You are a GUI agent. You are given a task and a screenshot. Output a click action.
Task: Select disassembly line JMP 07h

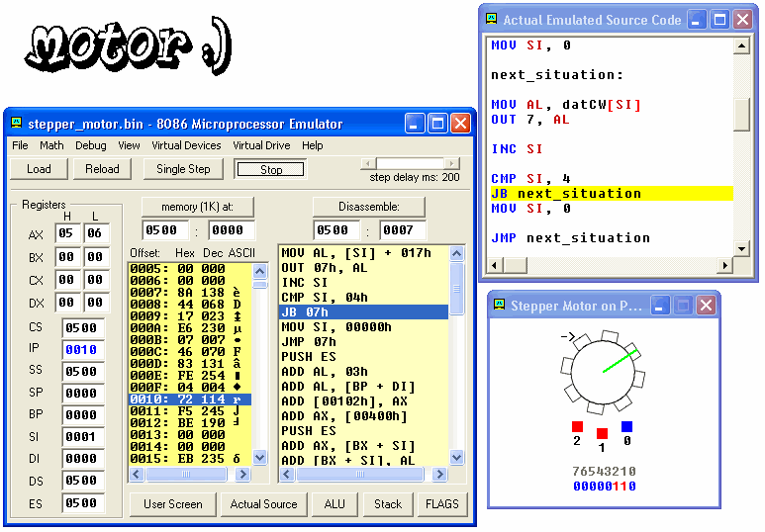point(364,342)
